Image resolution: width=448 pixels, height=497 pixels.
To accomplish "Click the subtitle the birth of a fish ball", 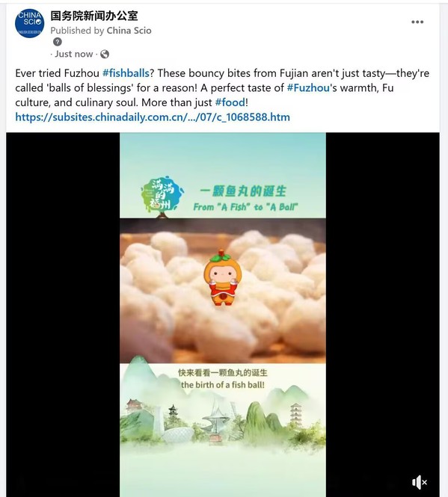I will pos(223,385).
